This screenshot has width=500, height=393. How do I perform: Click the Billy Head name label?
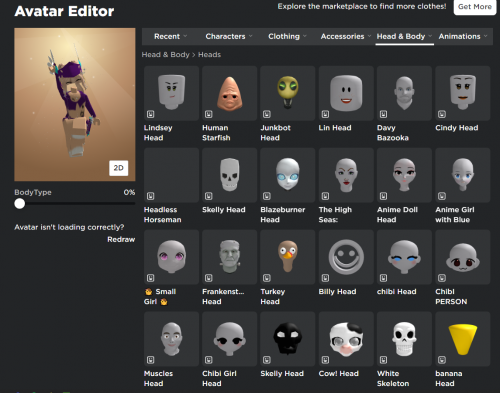[x=337, y=292]
